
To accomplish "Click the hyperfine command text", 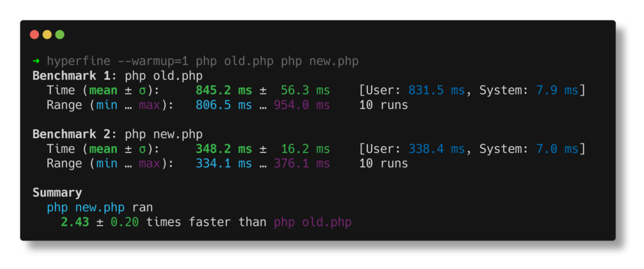I will [79, 61].
